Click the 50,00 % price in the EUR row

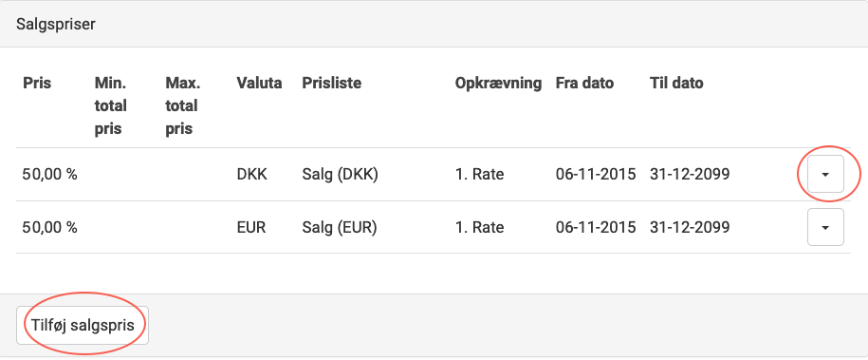click(50, 227)
